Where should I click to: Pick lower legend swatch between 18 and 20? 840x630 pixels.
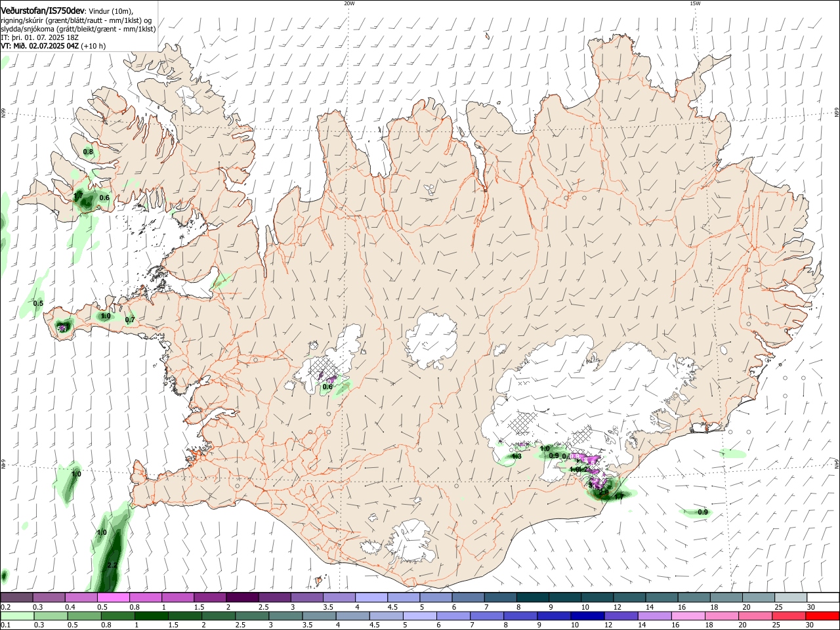coord(721,616)
